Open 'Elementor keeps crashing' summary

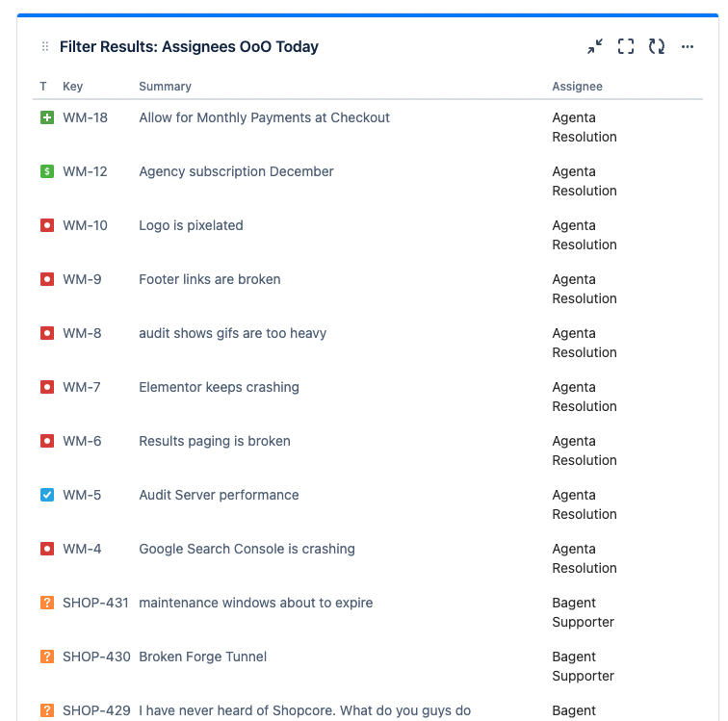click(220, 387)
